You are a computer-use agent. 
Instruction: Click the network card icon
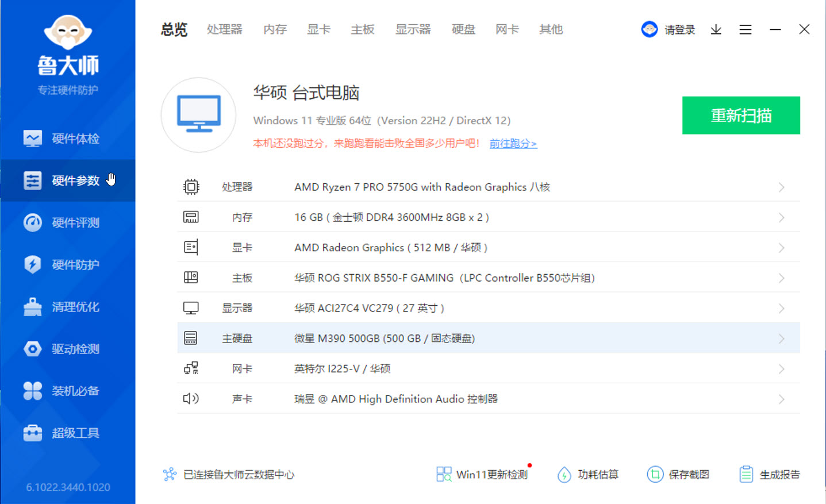[x=191, y=368]
